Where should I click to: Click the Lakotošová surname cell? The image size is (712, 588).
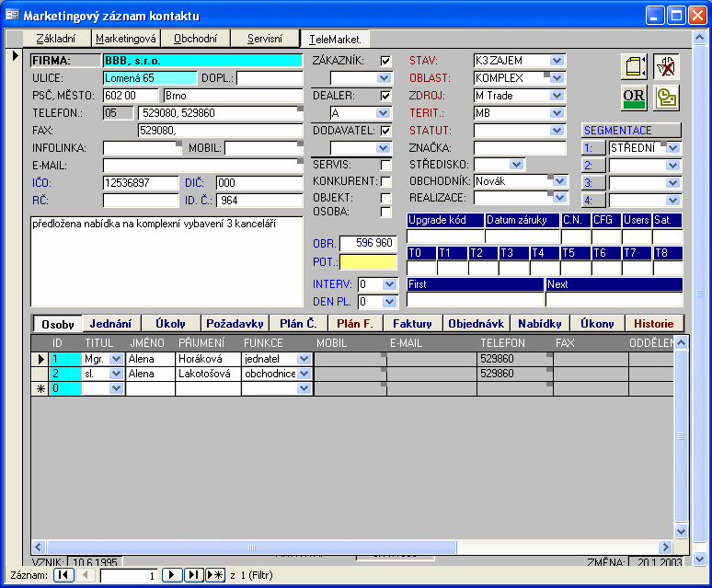(208, 374)
